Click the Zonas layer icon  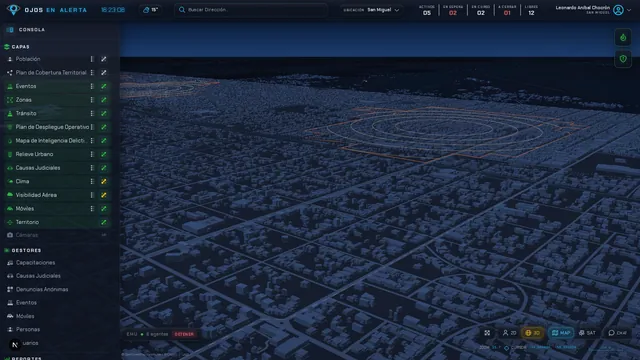[x=10, y=100]
